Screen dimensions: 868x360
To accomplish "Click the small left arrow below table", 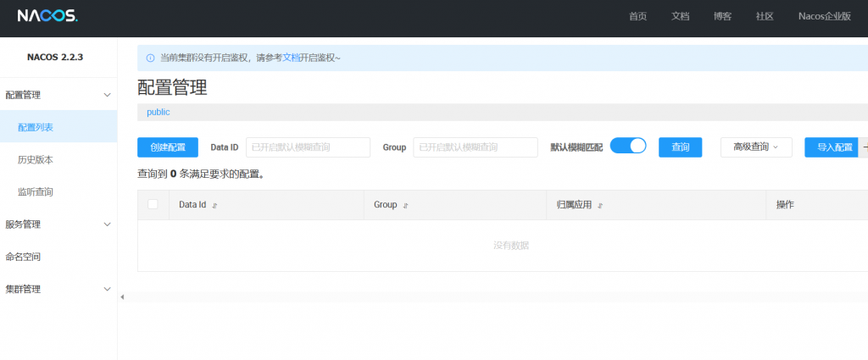I will tap(122, 296).
